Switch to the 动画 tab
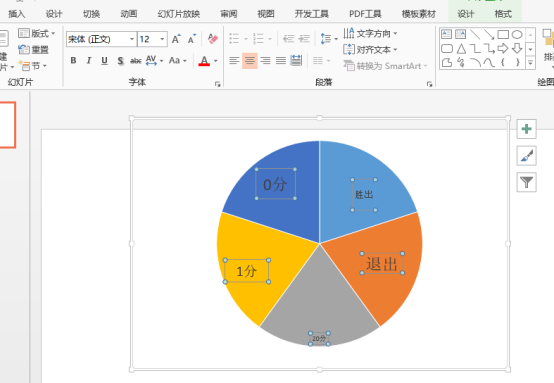Viewport: 554px width, 383px height. pyautogui.click(x=129, y=14)
